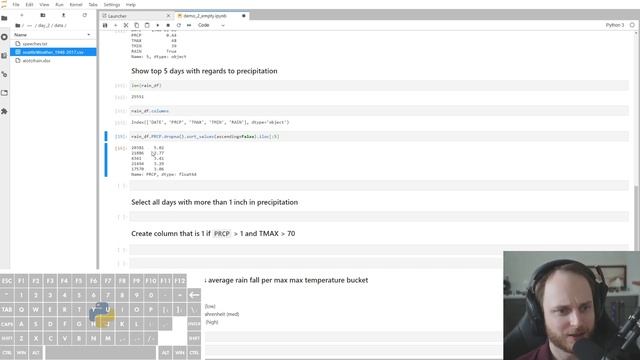Click the Jupyter logo
The image size is (640, 360).
pyautogui.click(x=4, y=4)
